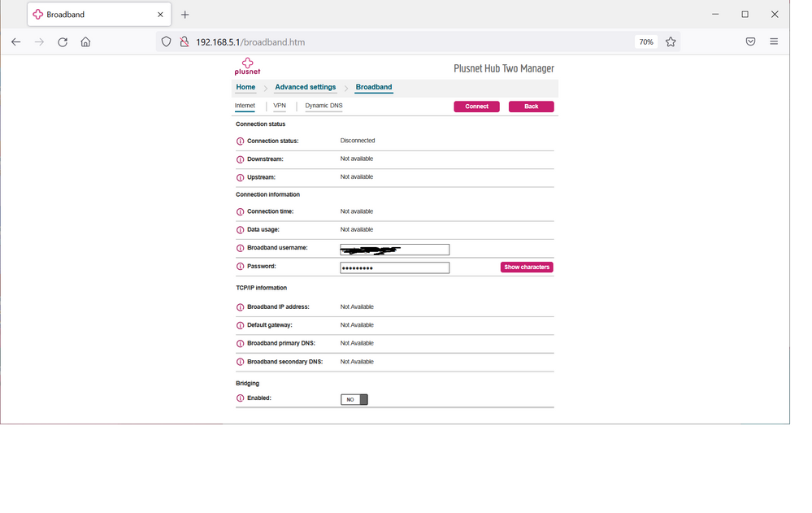
Task: Click the Plusnet logo
Action: coord(247,66)
